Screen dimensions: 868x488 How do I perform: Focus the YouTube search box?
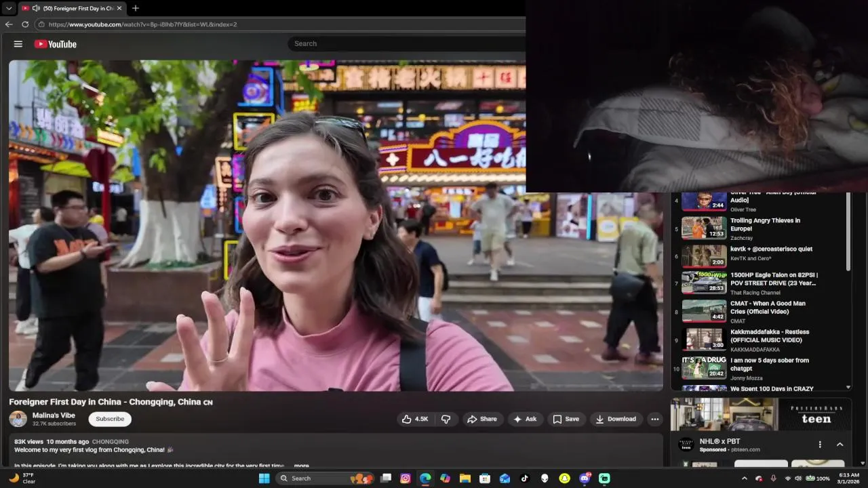click(407, 43)
